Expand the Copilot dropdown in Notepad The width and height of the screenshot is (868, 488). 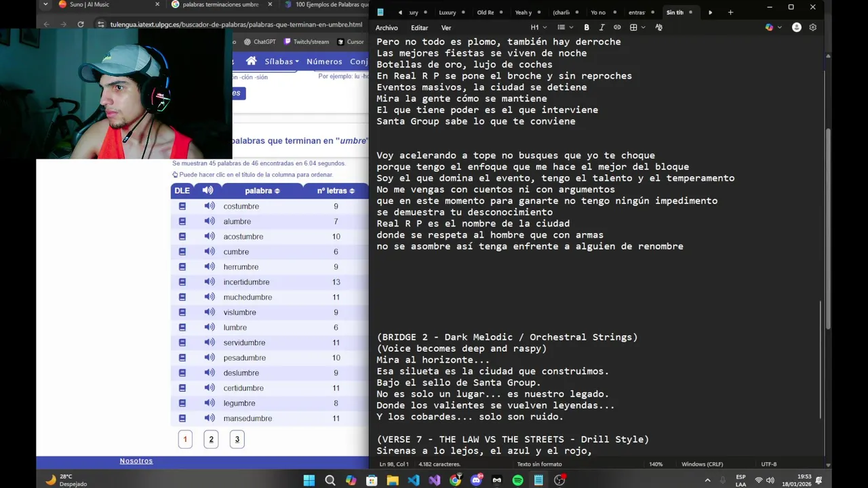click(779, 27)
